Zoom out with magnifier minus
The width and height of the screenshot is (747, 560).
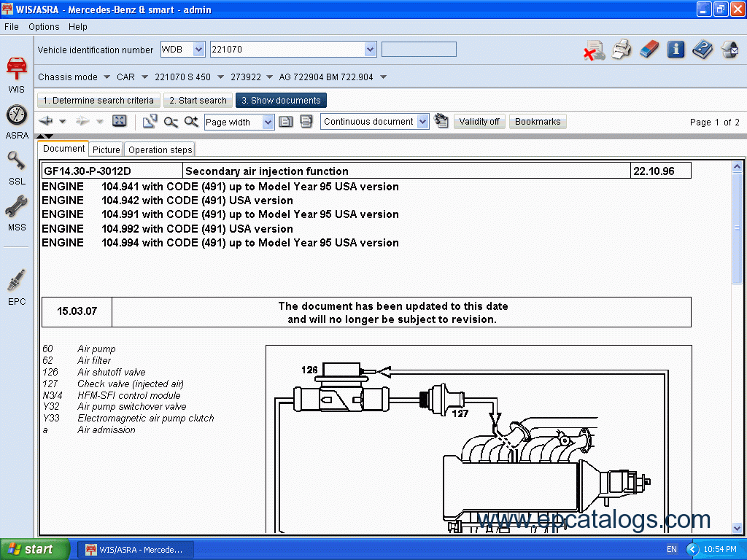171,122
